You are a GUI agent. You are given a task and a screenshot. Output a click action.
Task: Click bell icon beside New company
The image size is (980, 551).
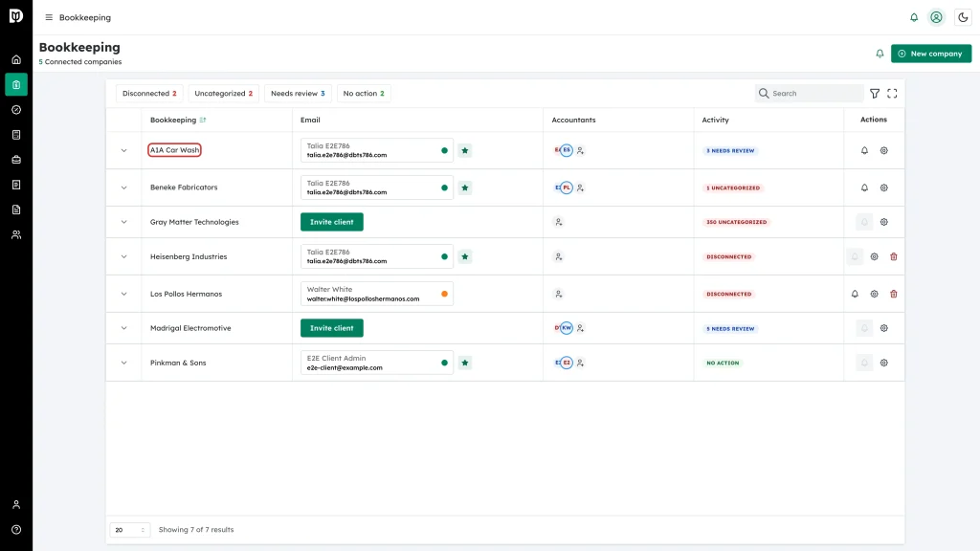coord(880,54)
